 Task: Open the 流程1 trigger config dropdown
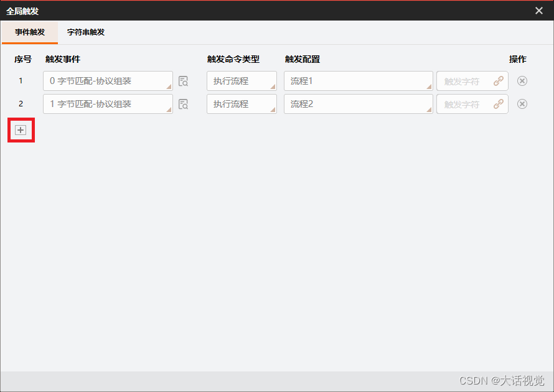[359, 81]
